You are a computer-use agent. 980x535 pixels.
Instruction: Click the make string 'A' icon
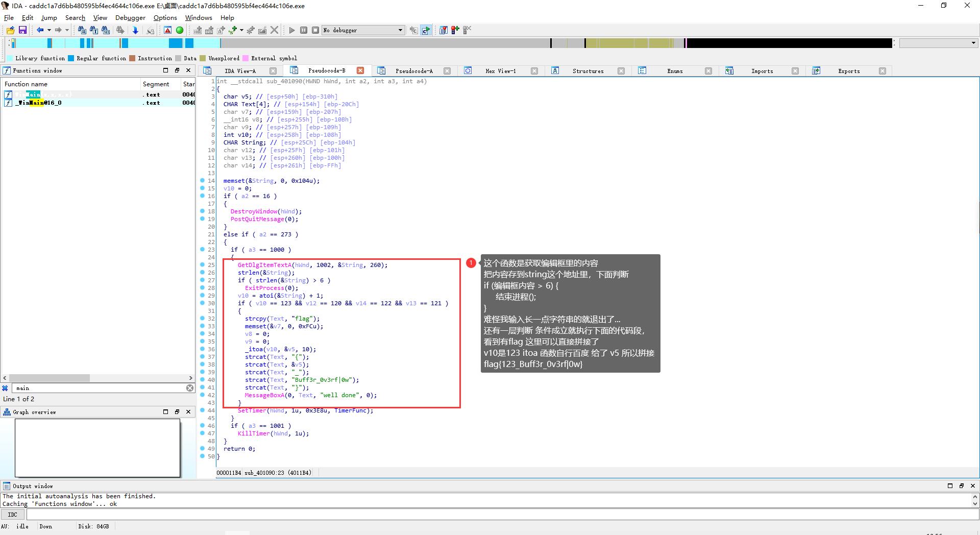click(x=221, y=30)
